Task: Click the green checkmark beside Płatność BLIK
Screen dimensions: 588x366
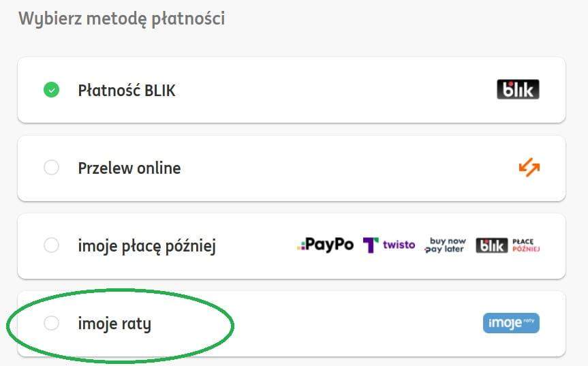Action: [x=51, y=90]
